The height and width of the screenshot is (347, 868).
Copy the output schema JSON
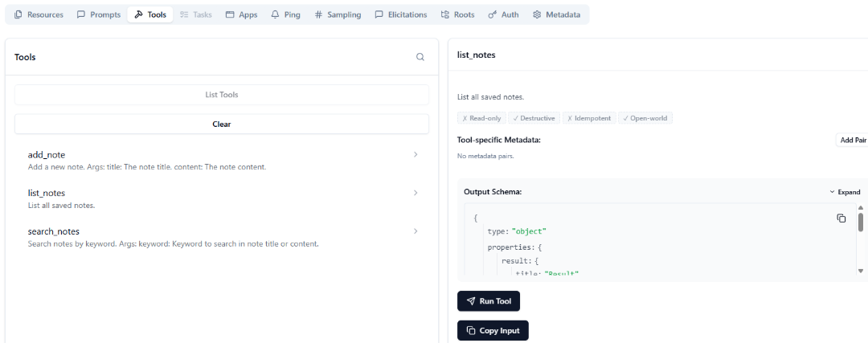coord(841,218)
